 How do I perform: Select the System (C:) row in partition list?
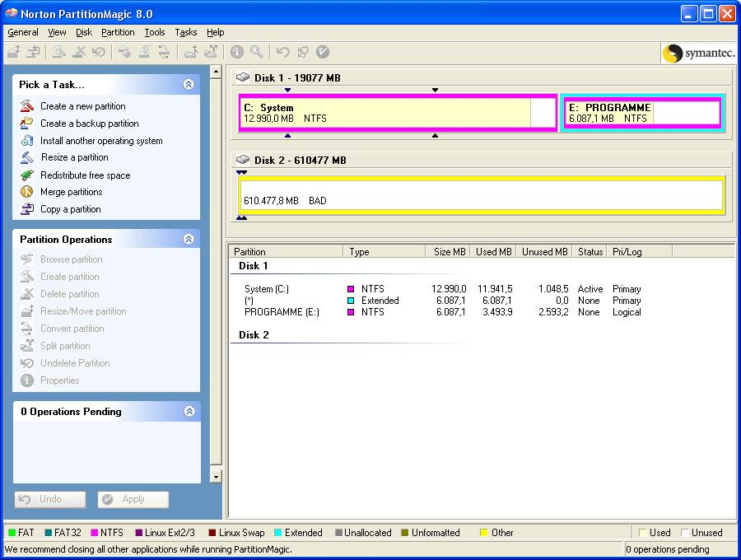click(x=442, y=289)
